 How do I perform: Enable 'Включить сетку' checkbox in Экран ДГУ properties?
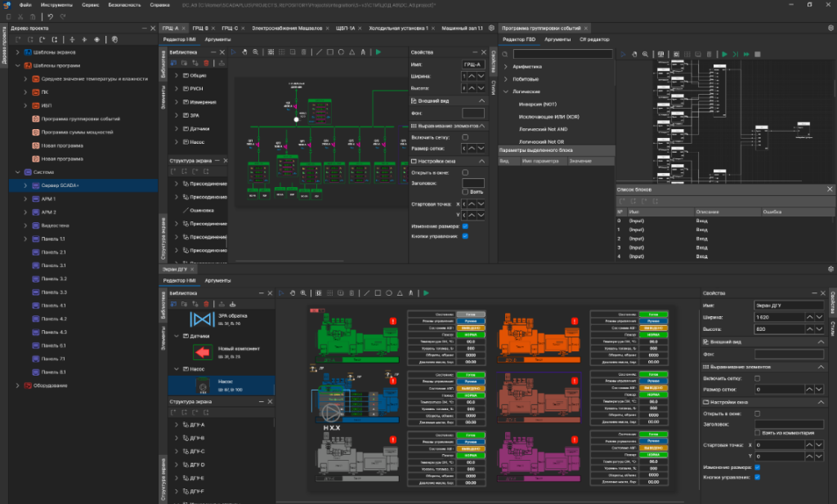coord(758,378)
